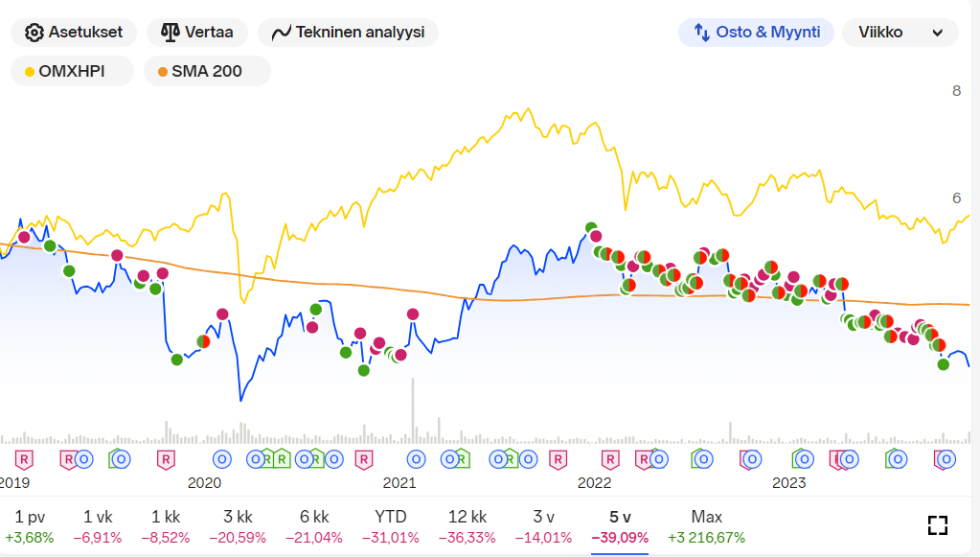This screenshot has width=980, height=557.
Task: Click the tallest volume bar in early 2021
Action: (413, 410)
